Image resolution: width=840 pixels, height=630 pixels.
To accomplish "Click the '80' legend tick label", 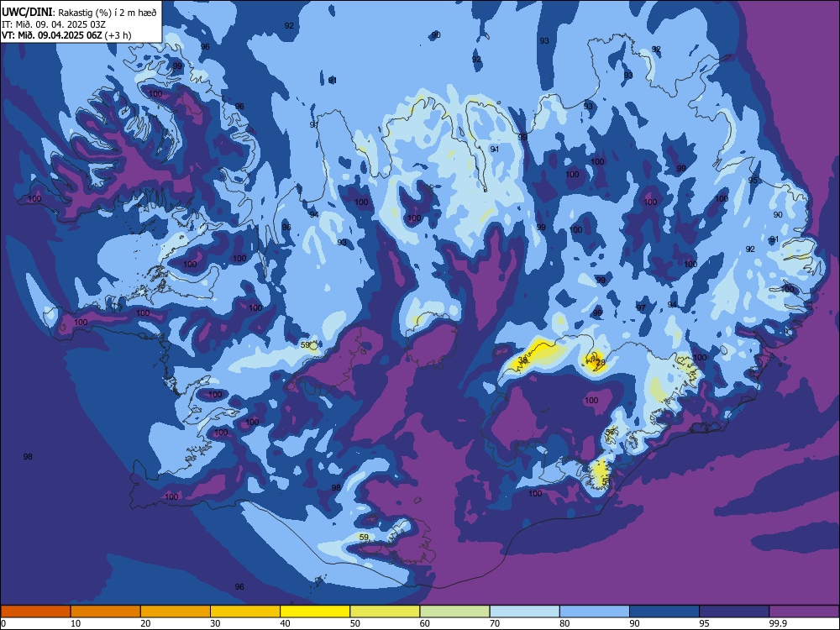I will (x=564, y=623).
